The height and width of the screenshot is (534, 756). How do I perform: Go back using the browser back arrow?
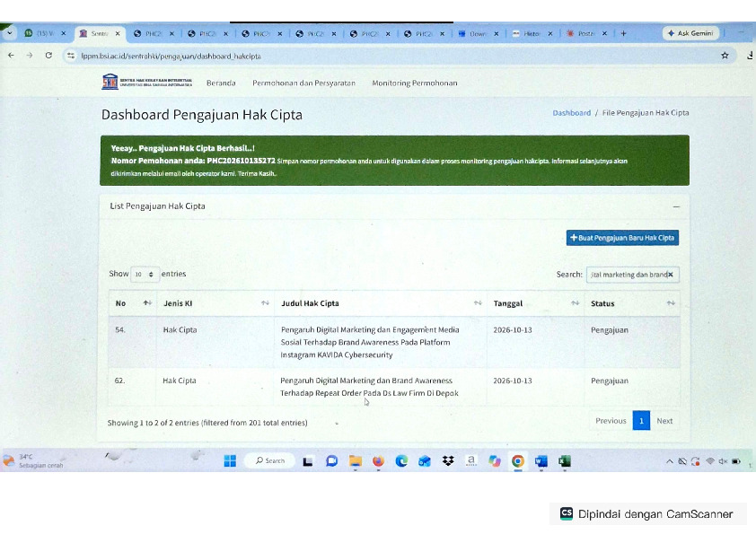[11, 56]
